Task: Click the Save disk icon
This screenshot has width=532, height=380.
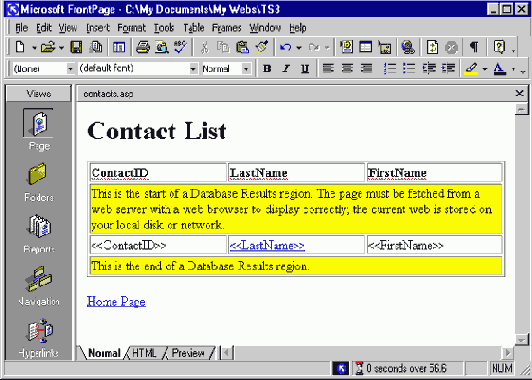Action: [x=76, y=47]
